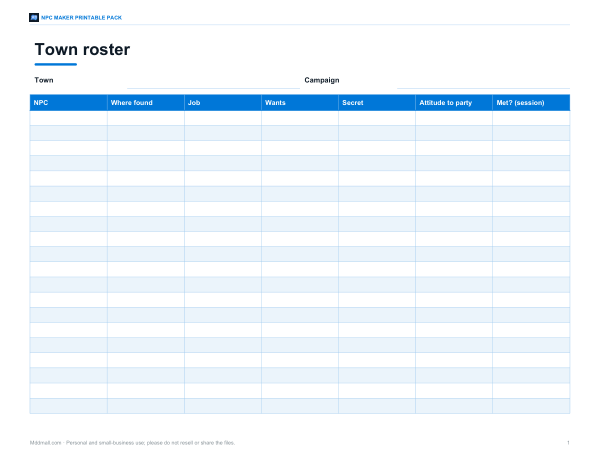Click the 'Attitude to party' column header
The width and height of the screenshot is (600, 464).
[454, 103]
